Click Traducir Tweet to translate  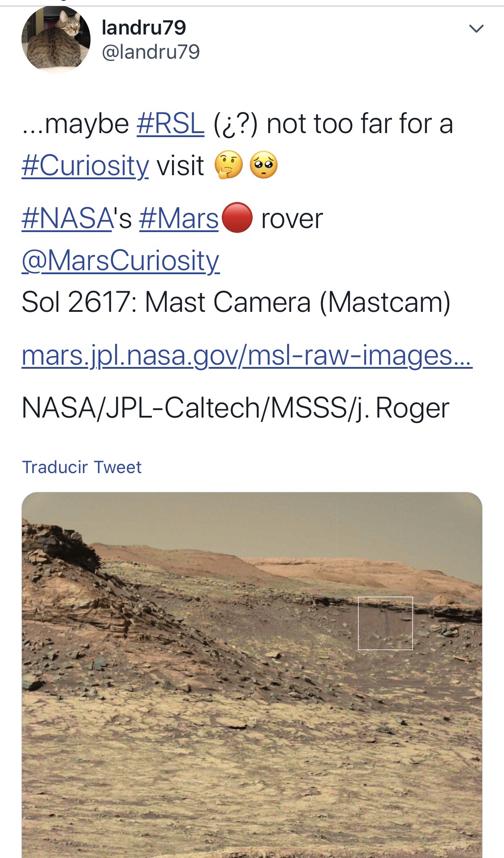(82, 467)
